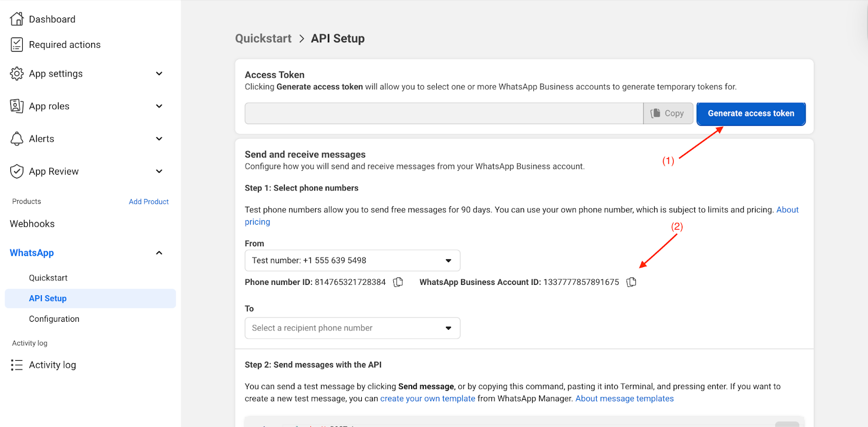Click inside the access token field

pos(443,113)
